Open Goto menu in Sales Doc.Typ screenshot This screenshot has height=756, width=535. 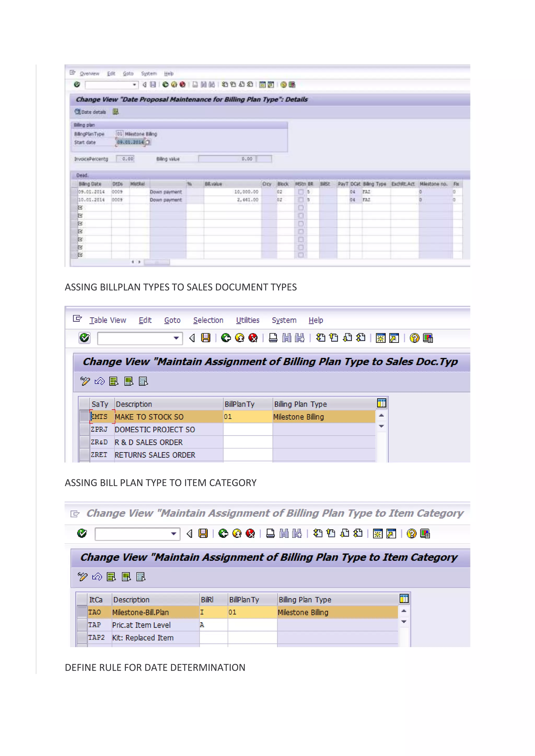tap(172, 320)
